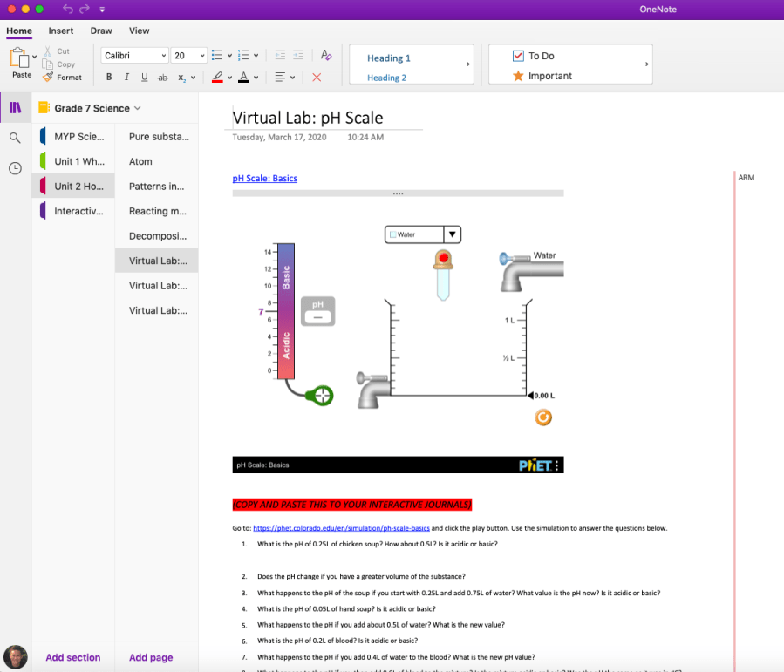Image resolution: width=784 pixels, height=672 pixels.
Task: Toggle italic formatting
Action: coord(126,78)
